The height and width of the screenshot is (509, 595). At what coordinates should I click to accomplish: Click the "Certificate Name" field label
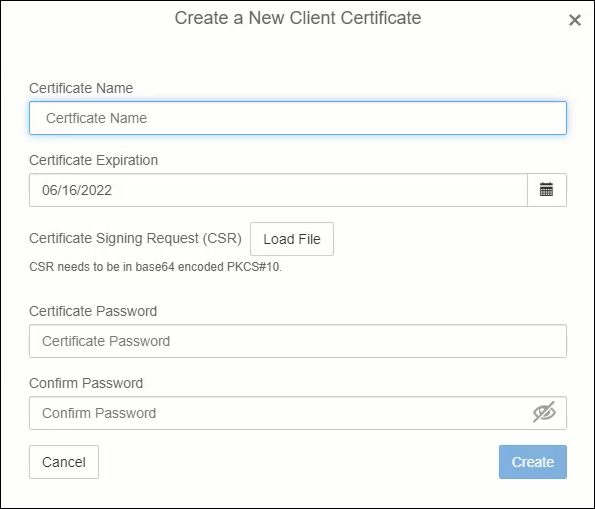[81, 88]
